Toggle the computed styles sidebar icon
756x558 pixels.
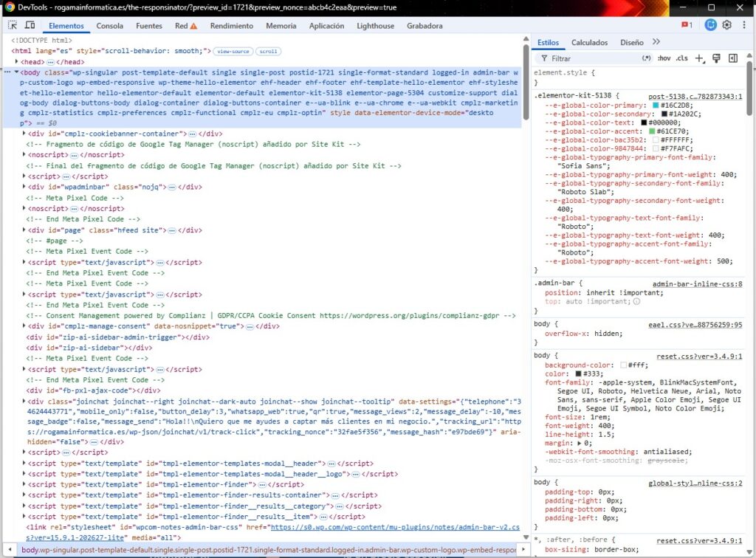733,58
